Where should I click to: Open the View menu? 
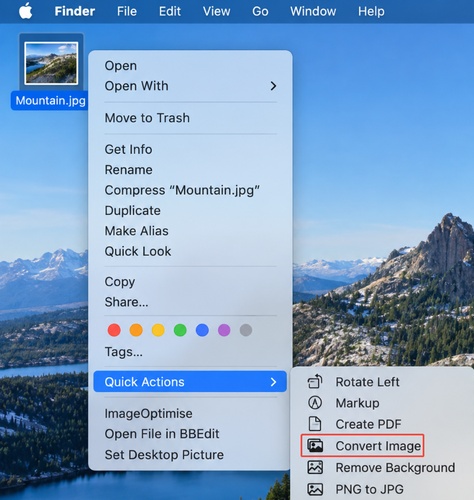pos(216,11)
